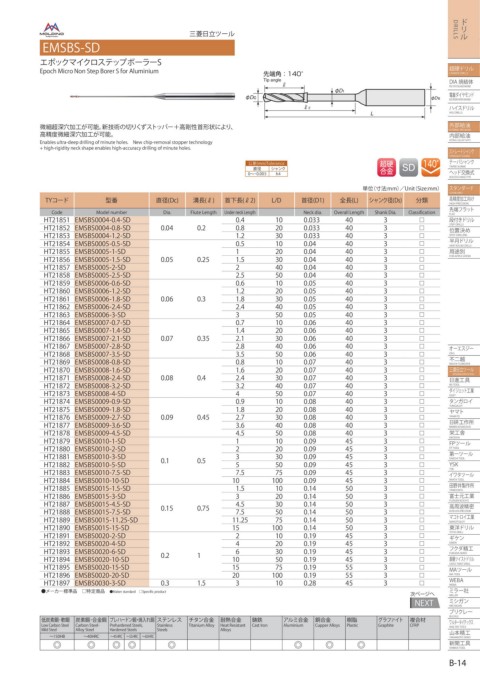Image resolution: width=480 pixels, height=677 pixels.
Task: Click the orange 140° tip angle badge
Action: [x=430, y=168]
